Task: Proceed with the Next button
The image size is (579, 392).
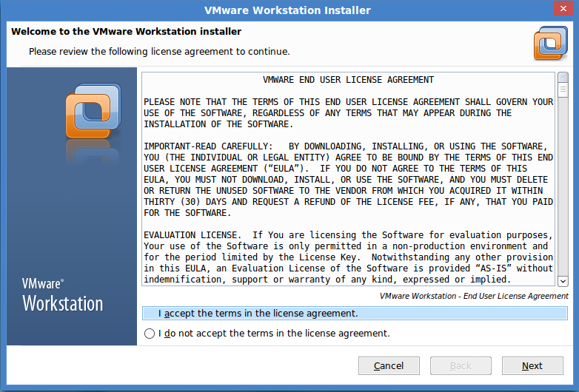Action: 532,365
